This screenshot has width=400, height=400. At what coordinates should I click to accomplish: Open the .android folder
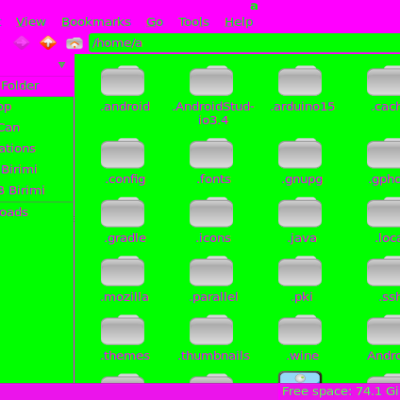(123, 81)
